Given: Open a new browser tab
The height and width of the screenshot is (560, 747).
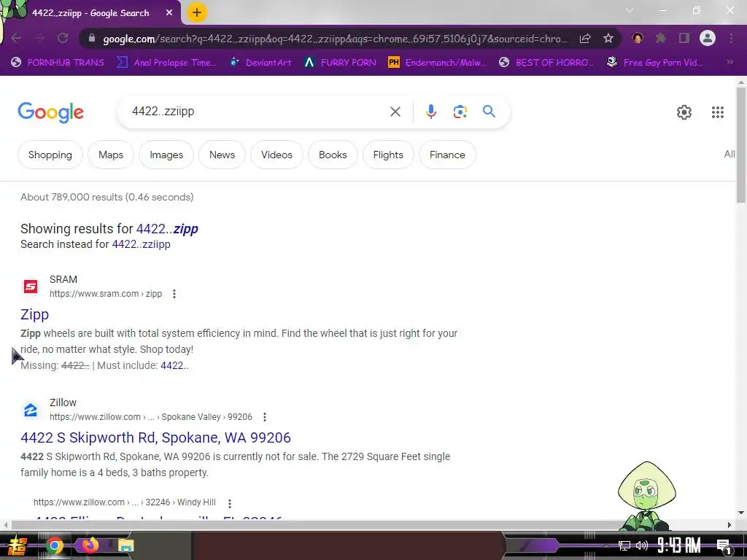Looking at the screenshot, I should (197, 12).
